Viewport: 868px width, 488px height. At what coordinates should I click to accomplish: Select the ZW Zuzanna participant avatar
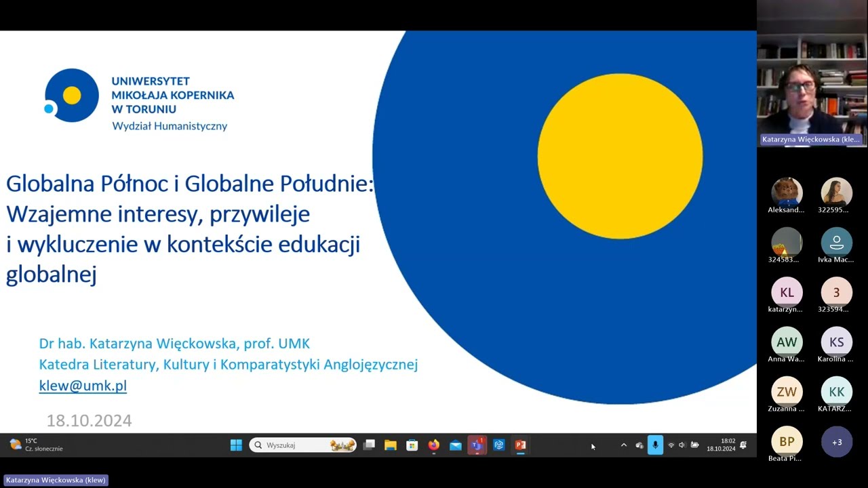click(x=787, y=392)
